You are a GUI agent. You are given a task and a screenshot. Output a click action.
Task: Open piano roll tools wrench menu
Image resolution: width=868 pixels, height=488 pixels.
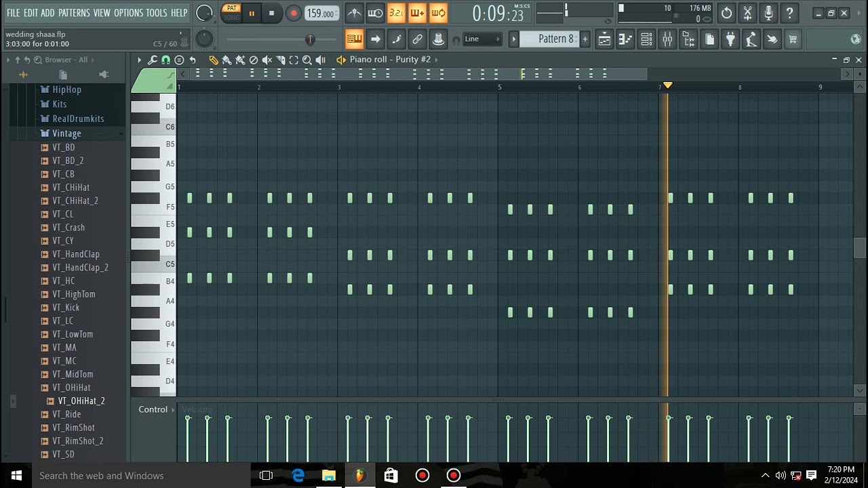pyautogui.click(x=153, y=60)
